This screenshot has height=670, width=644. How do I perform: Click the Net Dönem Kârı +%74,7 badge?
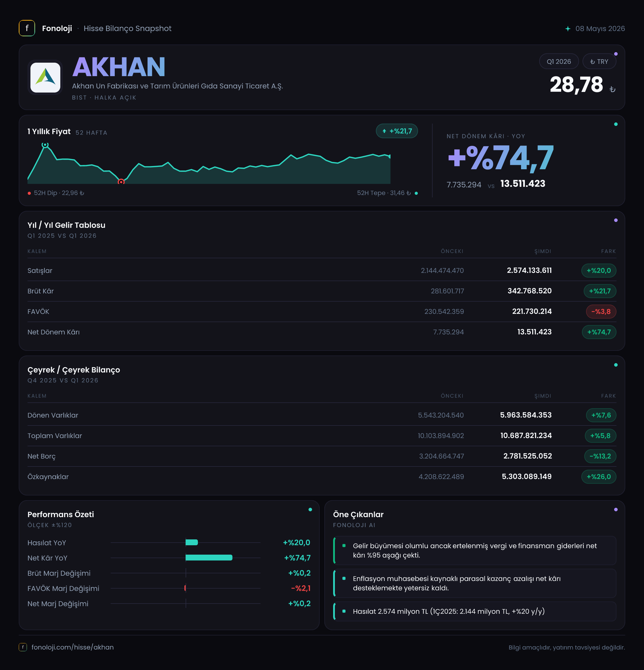coord(599,332)
